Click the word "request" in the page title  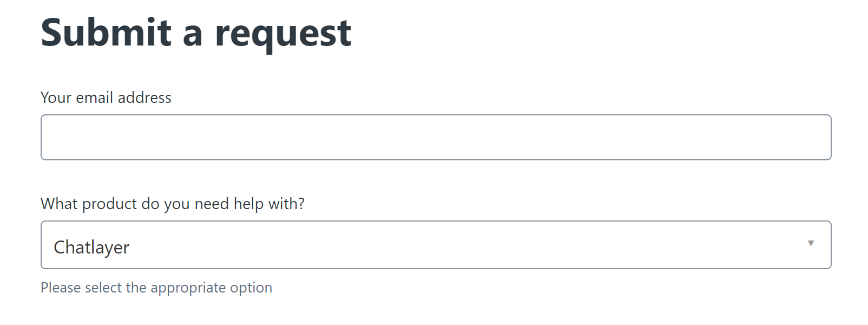[x=283, y=34]
